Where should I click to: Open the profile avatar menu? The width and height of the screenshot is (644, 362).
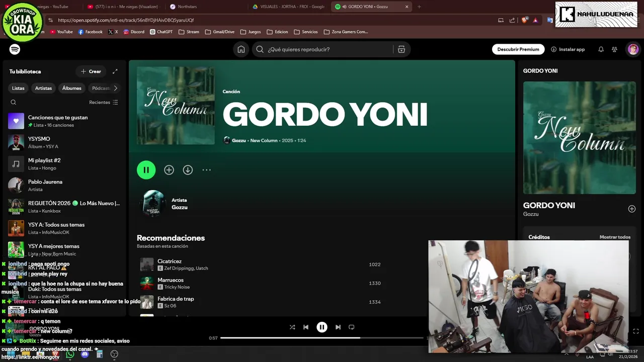click(633, 49)
